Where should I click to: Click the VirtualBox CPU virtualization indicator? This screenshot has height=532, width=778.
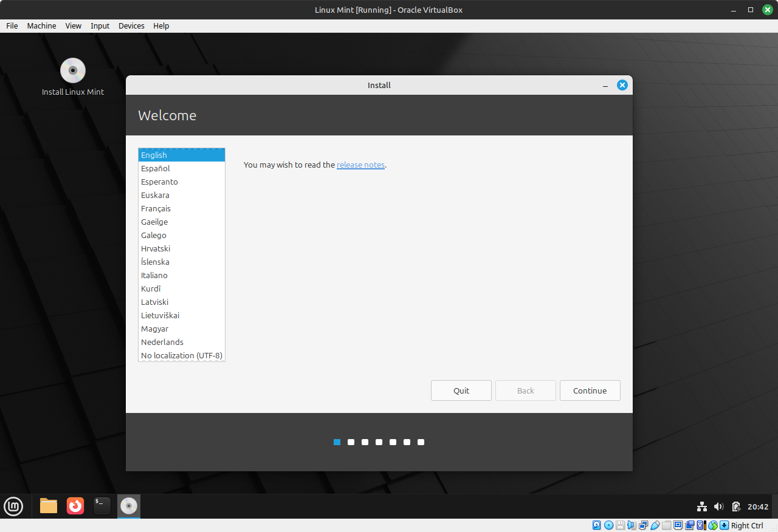pyautogui.click(x=701, y=525)
